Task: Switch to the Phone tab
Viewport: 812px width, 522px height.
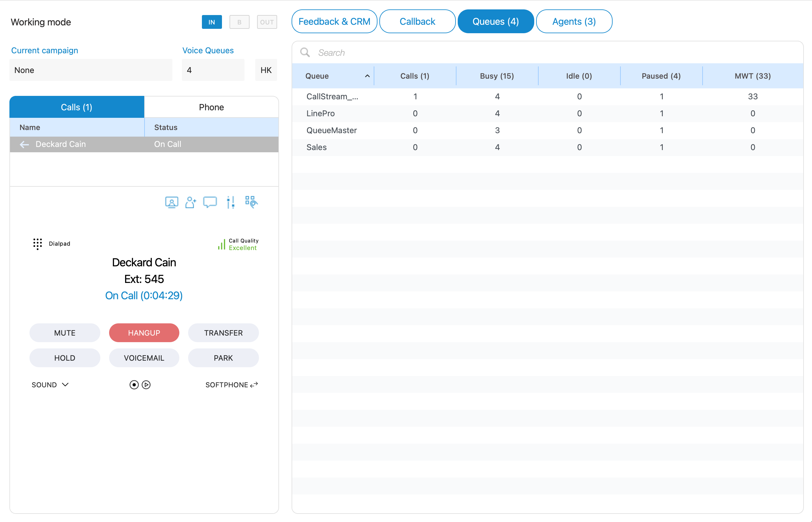Action: [211, 107]
